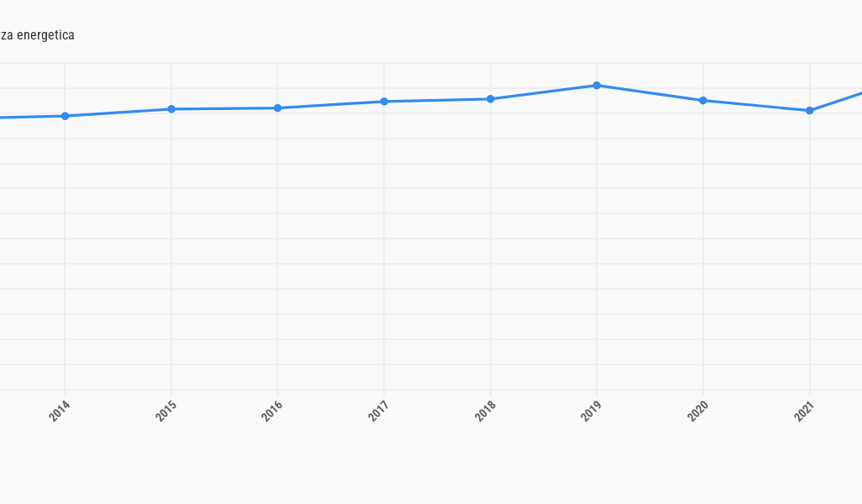Select the peak data point at 2019
Image resolution: width=862 pixels, height=504 pixels.
tap(597, 86)
